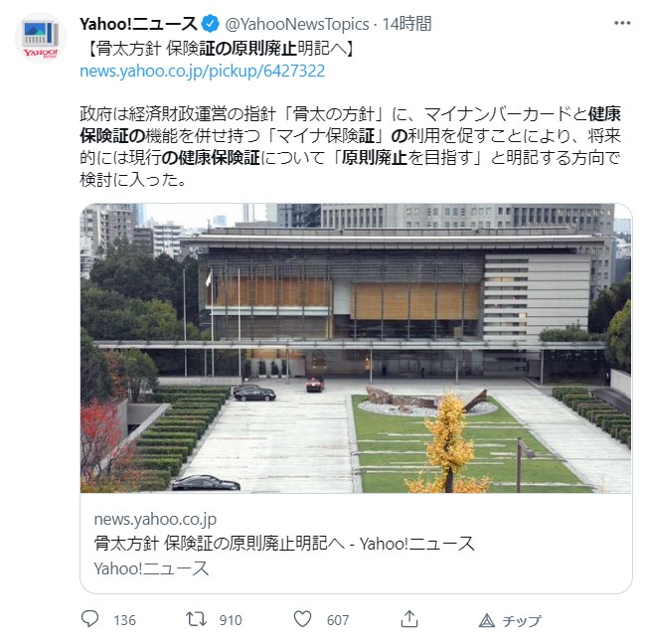Viewport: 645px width, 644px height.
Task: Click the 14時間 timestamp
Action: 406,24
